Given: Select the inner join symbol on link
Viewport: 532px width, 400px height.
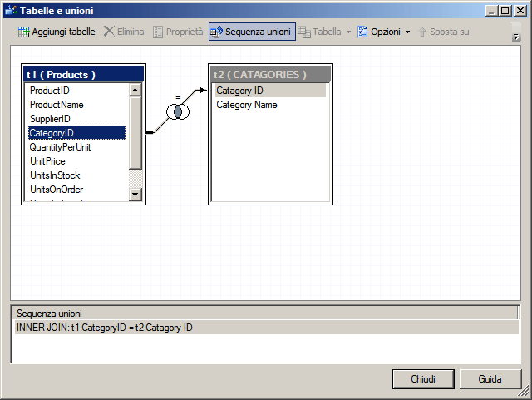Looking at the screenshot, I should (177, 111).
